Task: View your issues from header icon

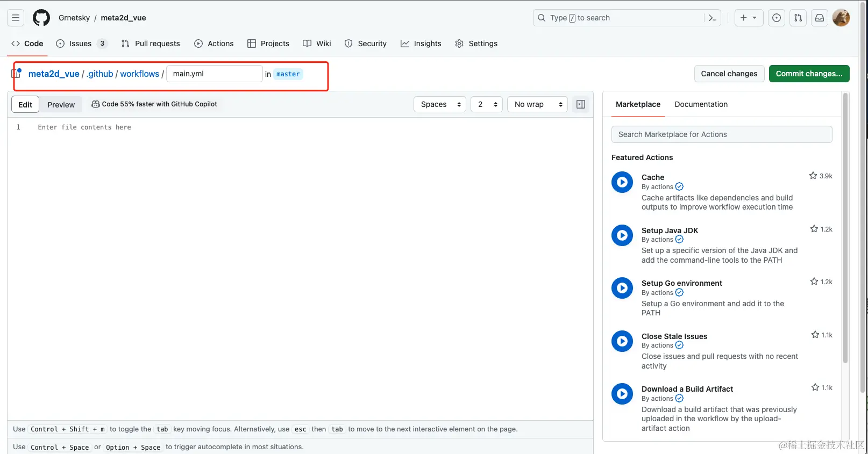Action: (777, 18)
